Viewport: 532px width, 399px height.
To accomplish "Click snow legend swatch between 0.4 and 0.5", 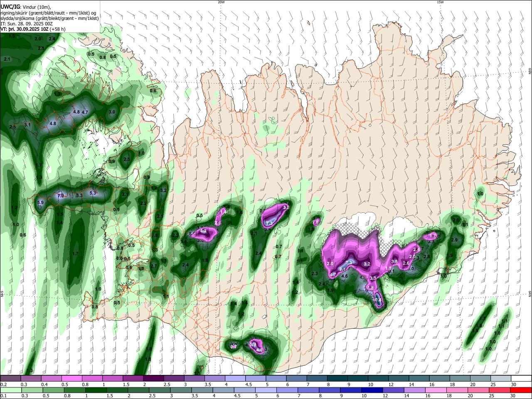I will pyautogui.click(x=52, y=378).
